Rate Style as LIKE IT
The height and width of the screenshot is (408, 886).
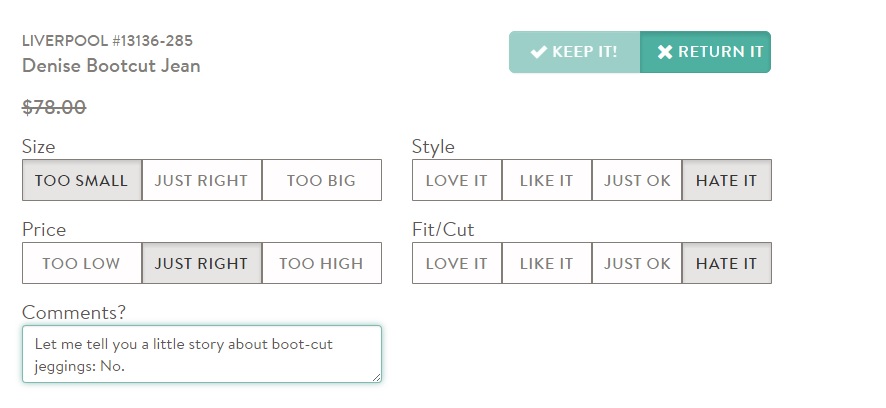coord(547,181)
